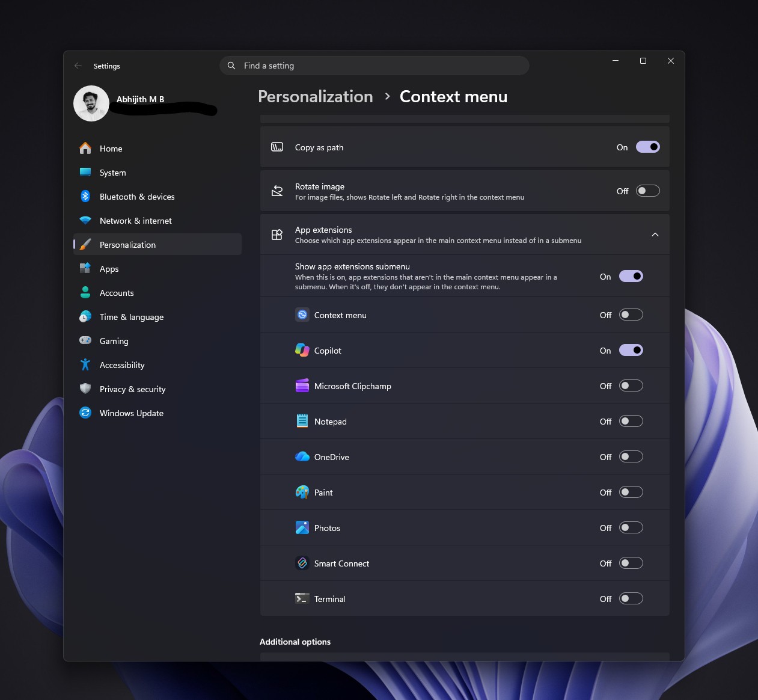Click the Accessibility figure icon

click(x=85, y=364)
